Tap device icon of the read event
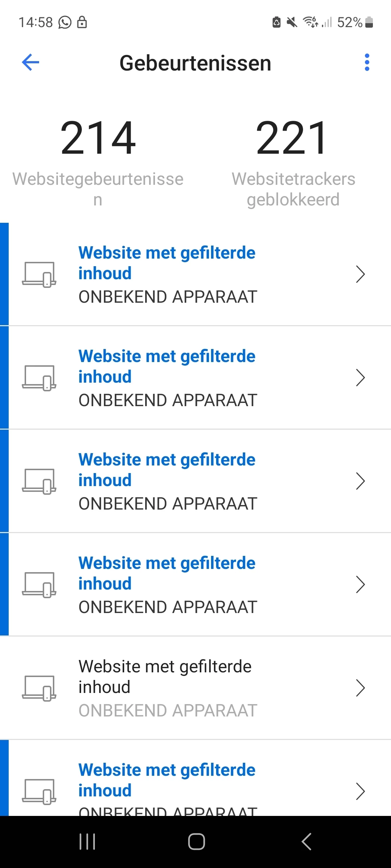Screen dimensions: 391x868 pyautogui.click(x=39, y=688)
